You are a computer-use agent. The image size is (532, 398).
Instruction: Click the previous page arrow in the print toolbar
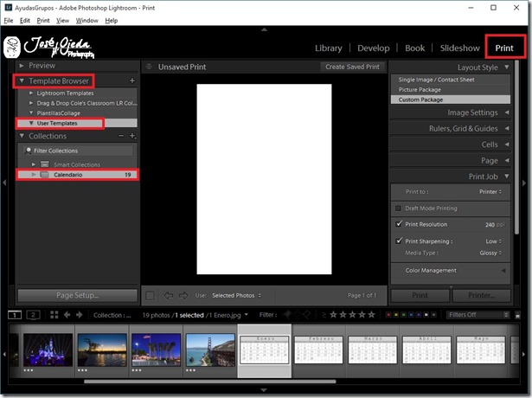[x=169, y=296]
